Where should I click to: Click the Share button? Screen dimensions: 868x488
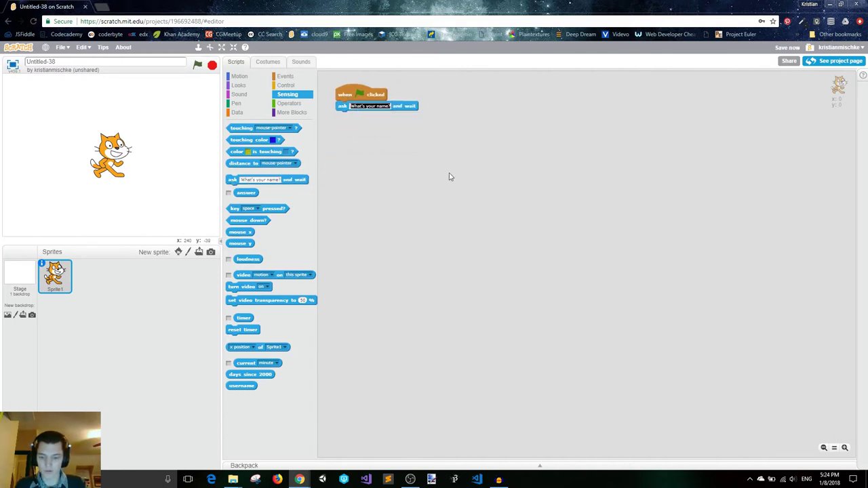(789, 61)
